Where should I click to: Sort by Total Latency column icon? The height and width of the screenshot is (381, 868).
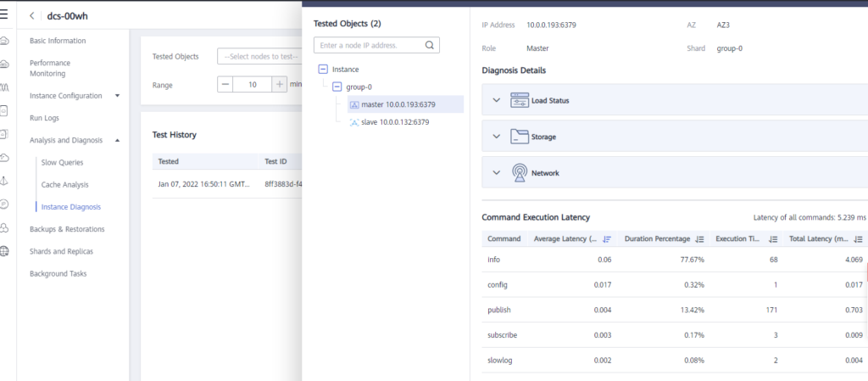(859, 239)
